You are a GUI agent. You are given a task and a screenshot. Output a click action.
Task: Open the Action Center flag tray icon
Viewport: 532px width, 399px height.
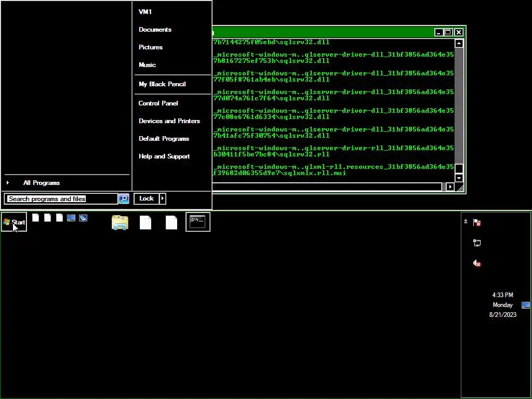pos(477,222)
